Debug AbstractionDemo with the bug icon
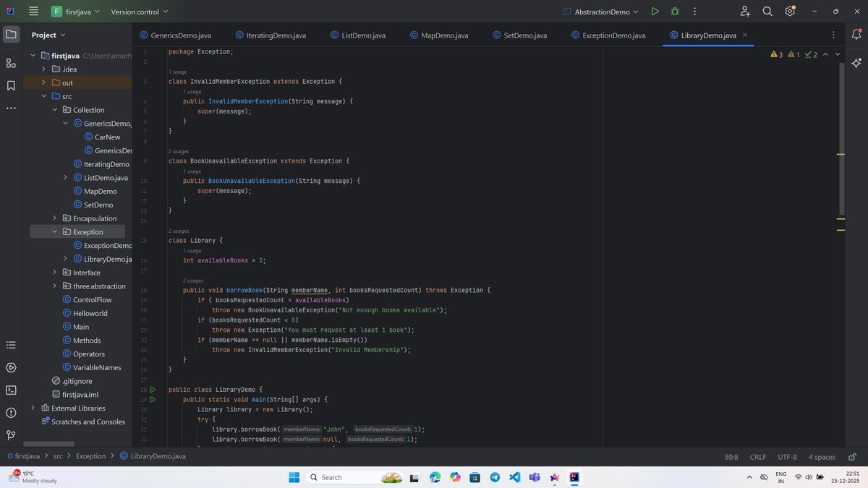This screenshot has width=868, height=488. (x=675, y=12)
